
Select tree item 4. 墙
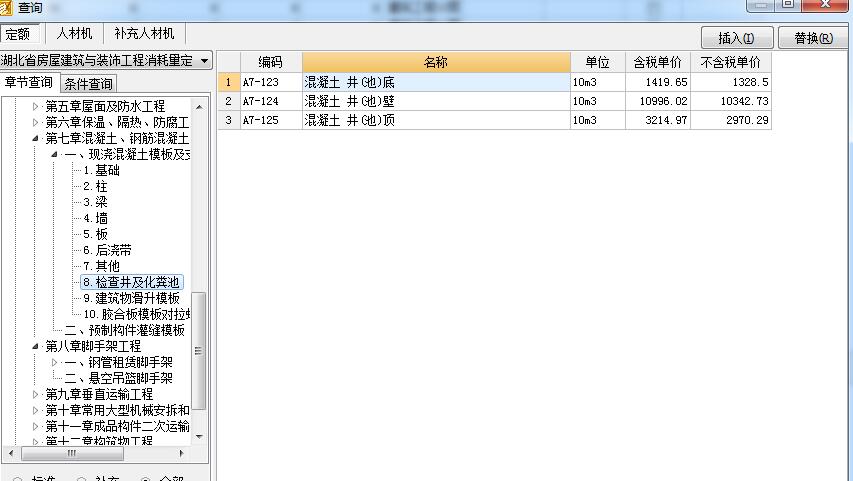(x=95, y=218)
